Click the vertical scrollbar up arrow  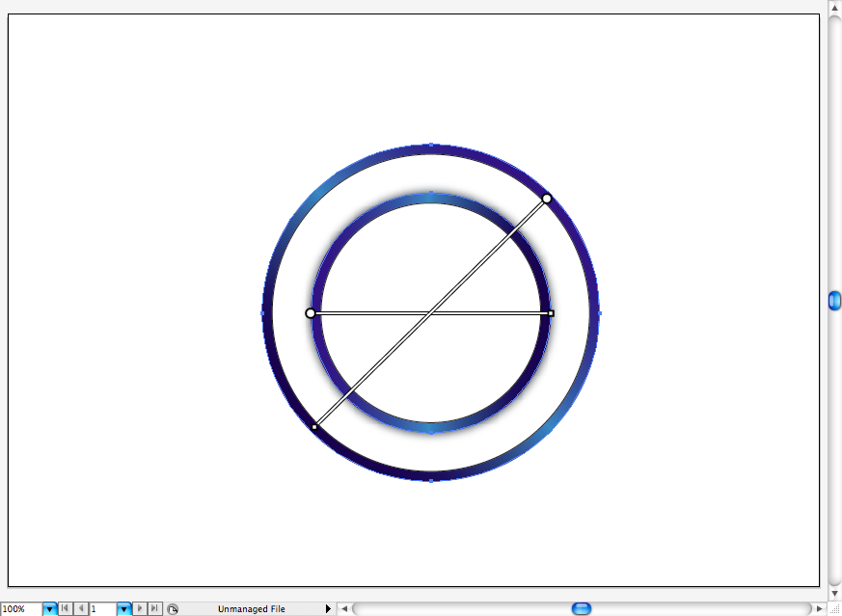[x=834, y=8]
